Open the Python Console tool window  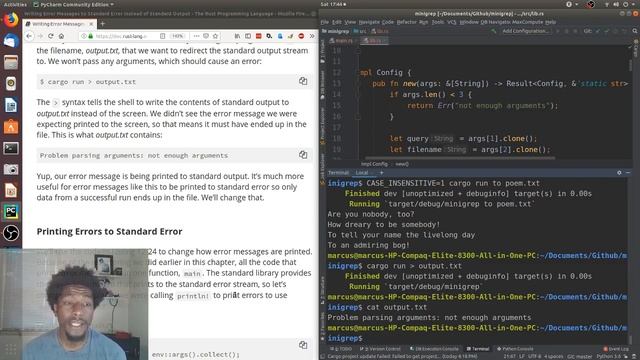click(515, 349)
